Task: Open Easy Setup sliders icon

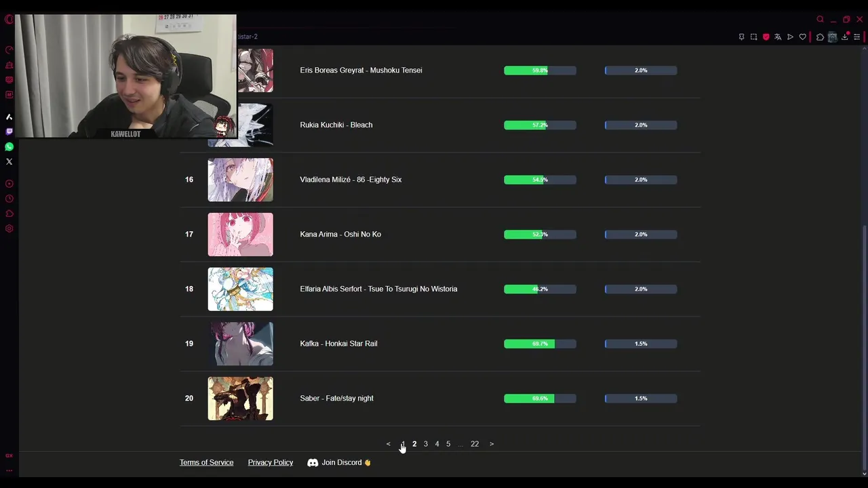Action: tap(857, 37)
